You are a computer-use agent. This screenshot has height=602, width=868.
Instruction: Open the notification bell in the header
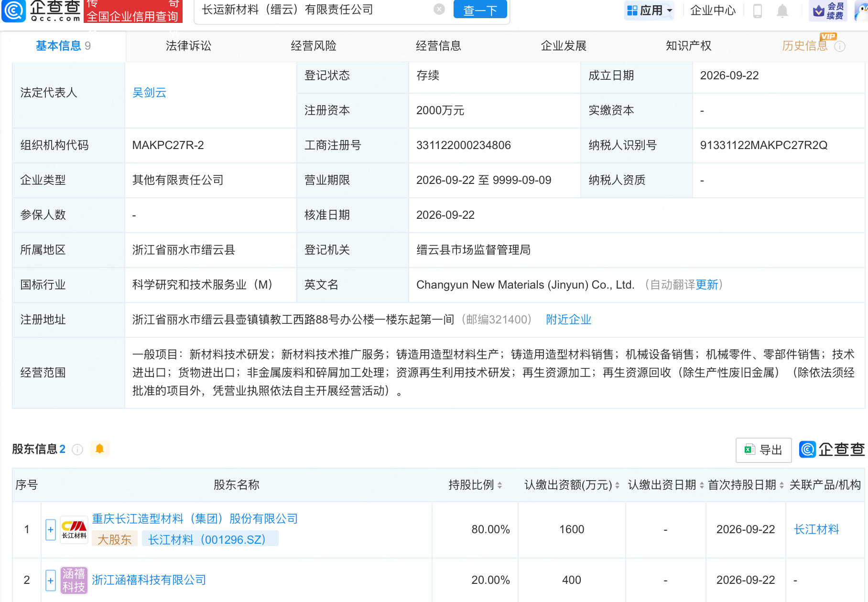[x=782, y=11]
